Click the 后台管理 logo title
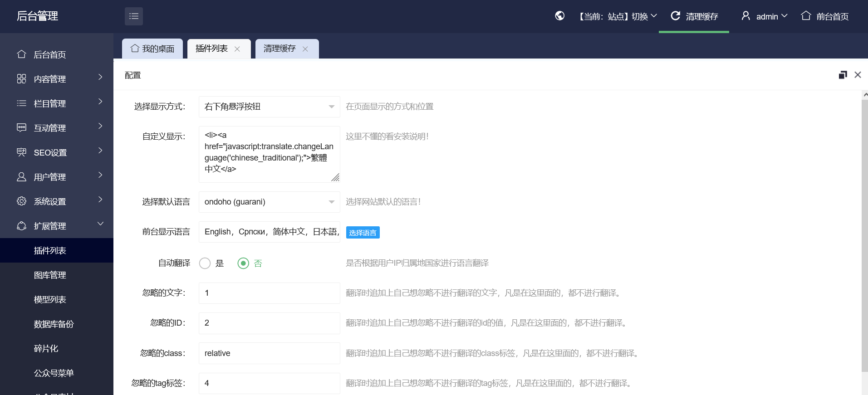Viewport: 868px width, 395px height. (x=37, y=16)
